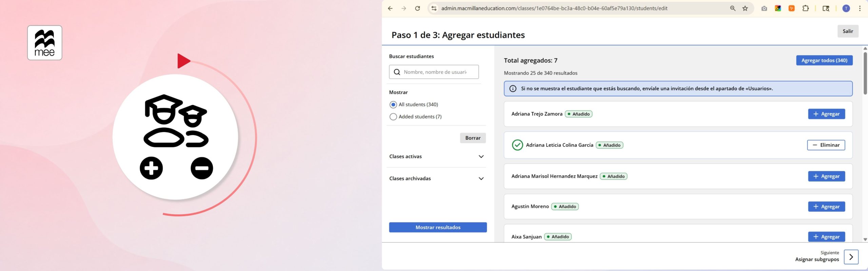Bookmark this page with the star icon
This screenshot has width=868, height=271.
[x=745, y=8]
